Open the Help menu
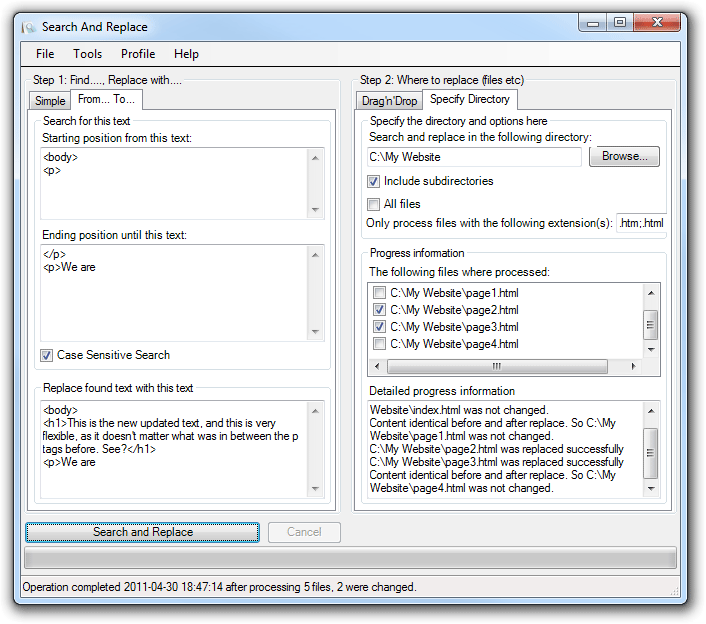The width and height of the screenshot is (706, 624). click(x=186, y=54)
